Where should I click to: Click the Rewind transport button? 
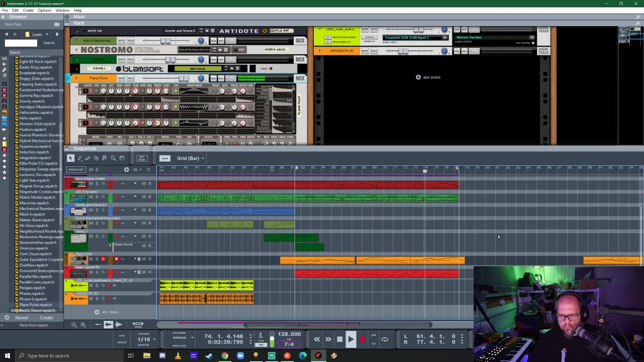pos(317,339)
